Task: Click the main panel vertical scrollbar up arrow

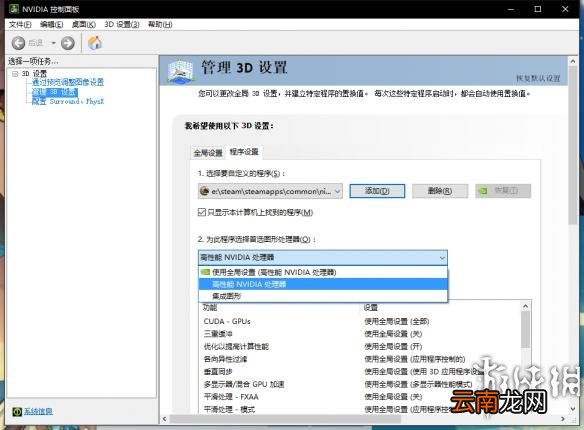Action: 573,61
